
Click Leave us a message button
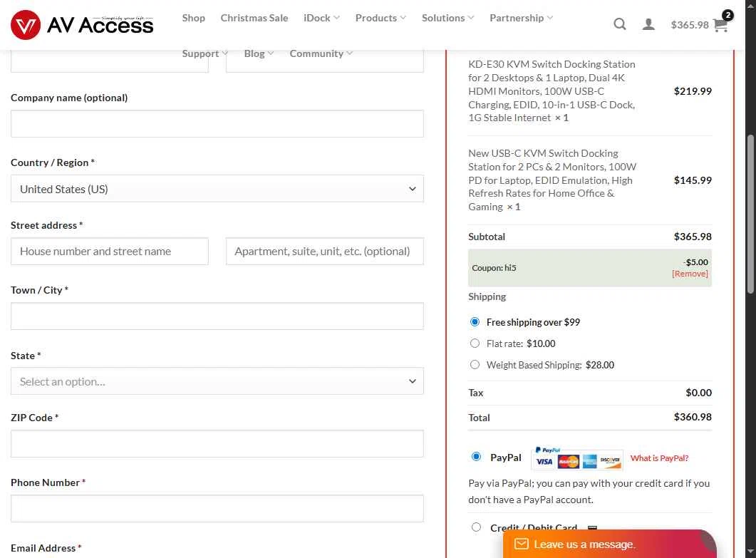[609, 544]
